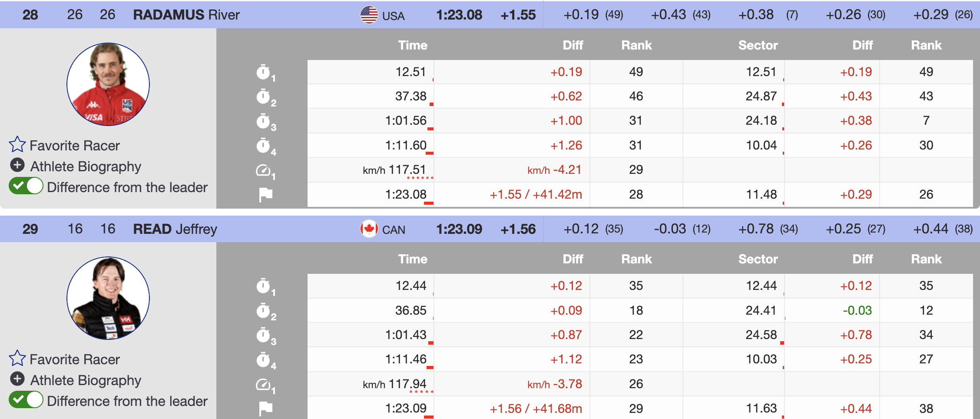Collapse the RADAMUS River result row
The image size is (980, 419).
pos(186,15)
